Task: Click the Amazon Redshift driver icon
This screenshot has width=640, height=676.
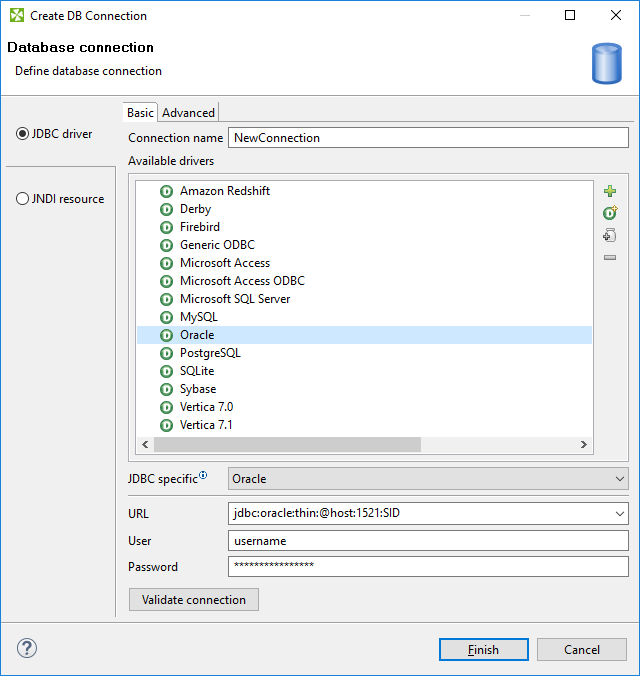Action: click(166, 191)
